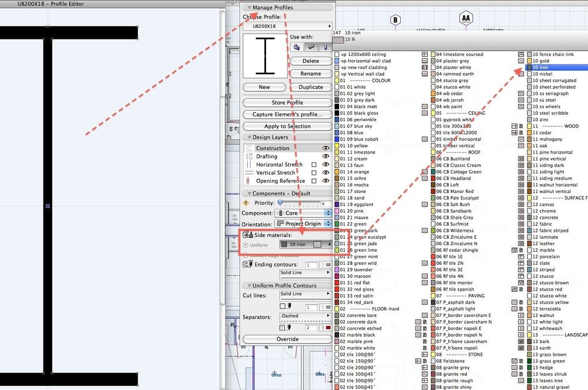Click the Side materials chain-link icon

click(x=245, y=235)
